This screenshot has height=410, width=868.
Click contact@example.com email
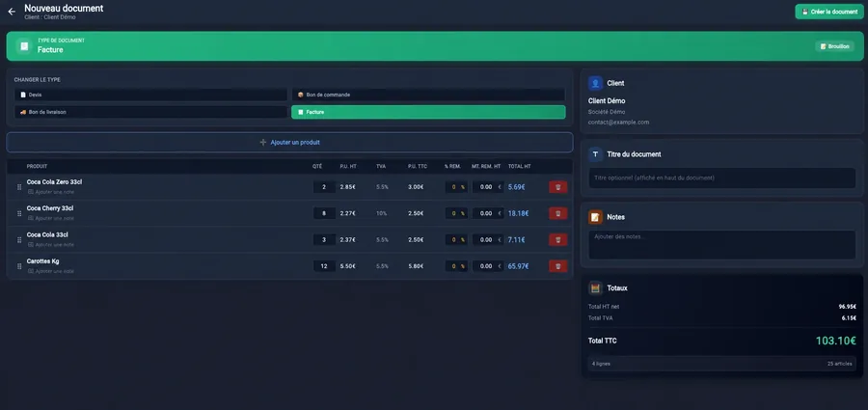(x=618, y=122)
